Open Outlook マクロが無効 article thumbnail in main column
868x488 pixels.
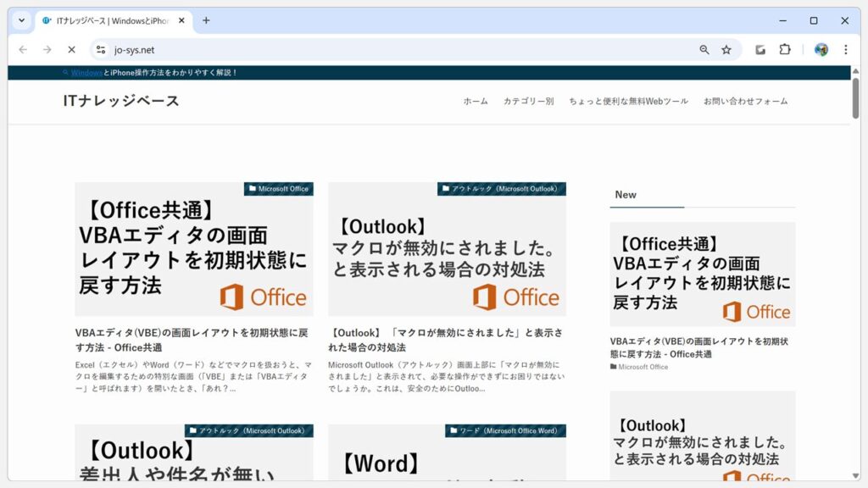point(447,249)
